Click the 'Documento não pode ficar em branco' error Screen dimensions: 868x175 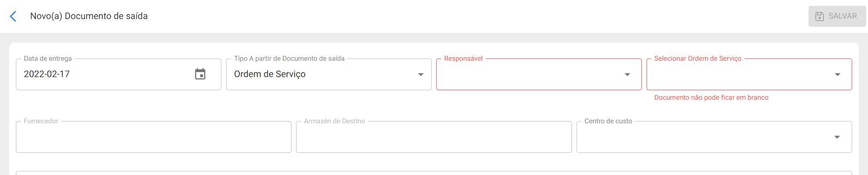(x=711, y=97)
